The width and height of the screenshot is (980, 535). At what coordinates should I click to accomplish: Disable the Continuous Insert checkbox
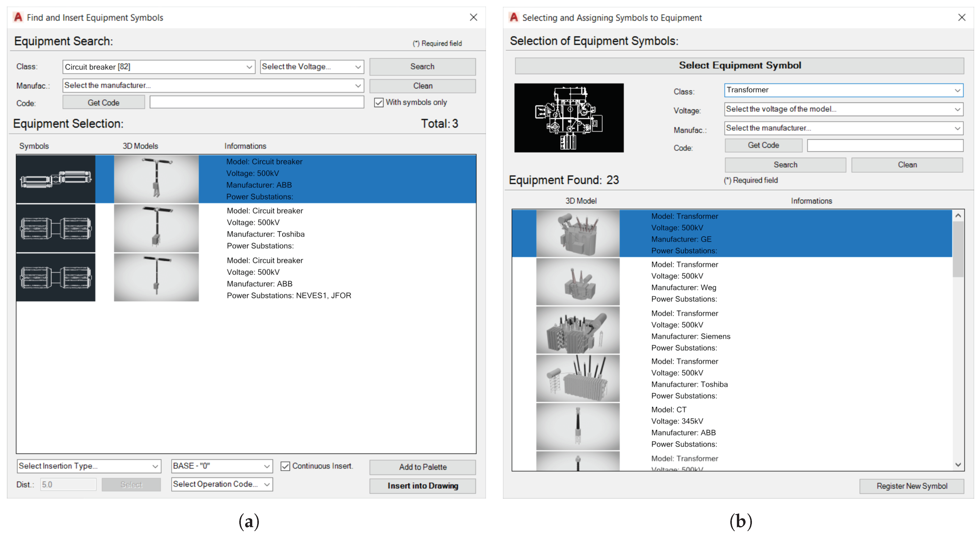285,466
